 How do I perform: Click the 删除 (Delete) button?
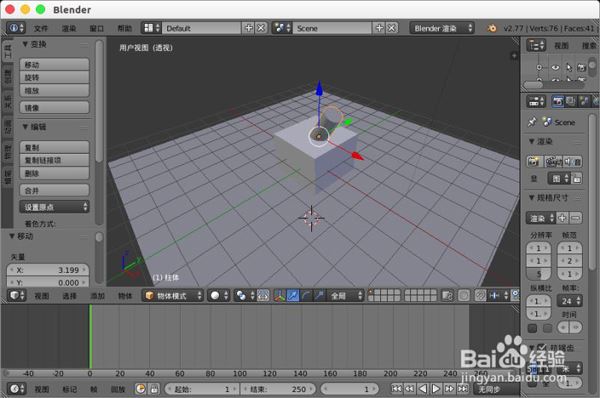click(x=54, y=173)
